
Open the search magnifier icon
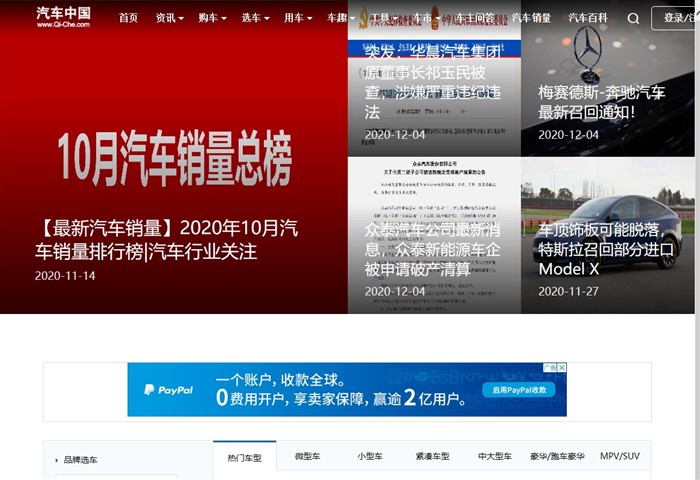(x=633, y=18)
